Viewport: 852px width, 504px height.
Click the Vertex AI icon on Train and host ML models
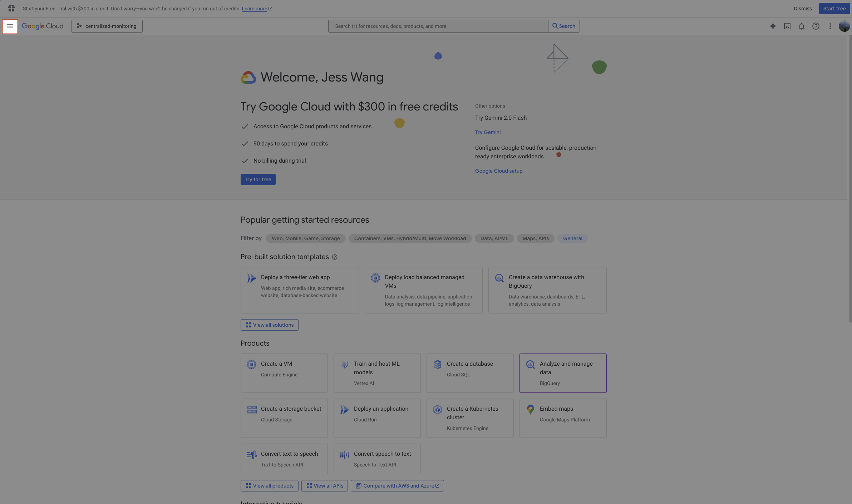tap(345, 364)
